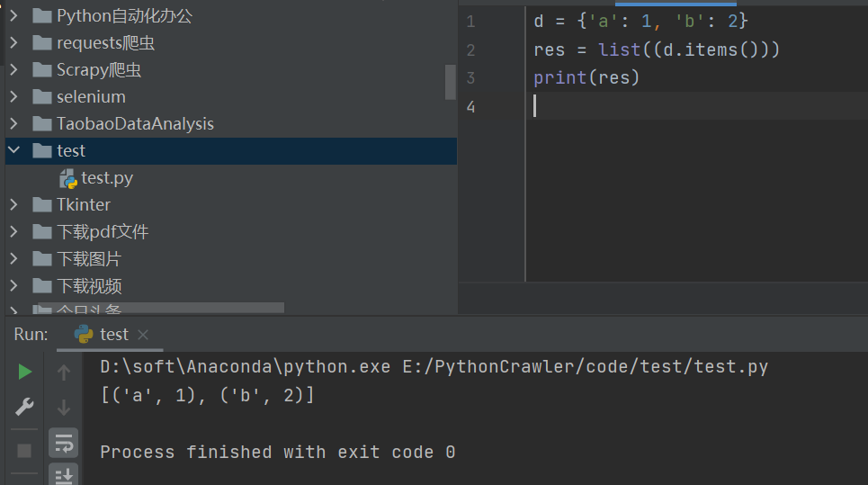Collapse the test folder chevron

(13, 150)
